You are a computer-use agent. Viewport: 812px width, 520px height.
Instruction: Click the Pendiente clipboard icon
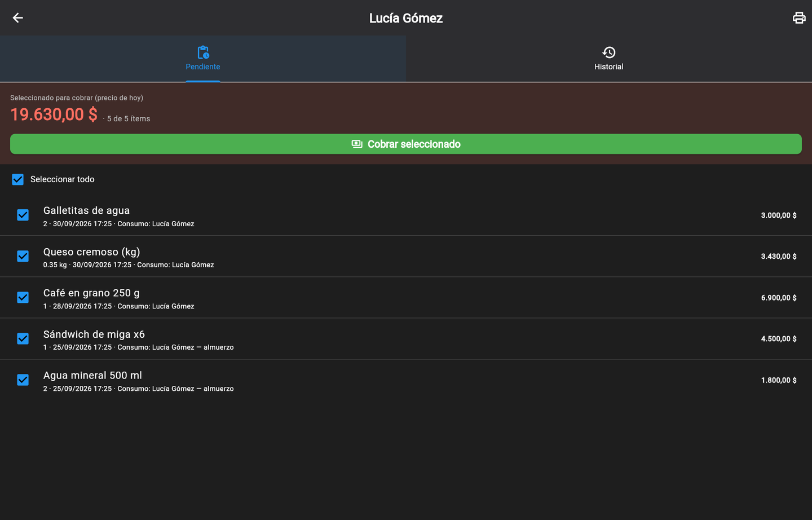(203, 52)
